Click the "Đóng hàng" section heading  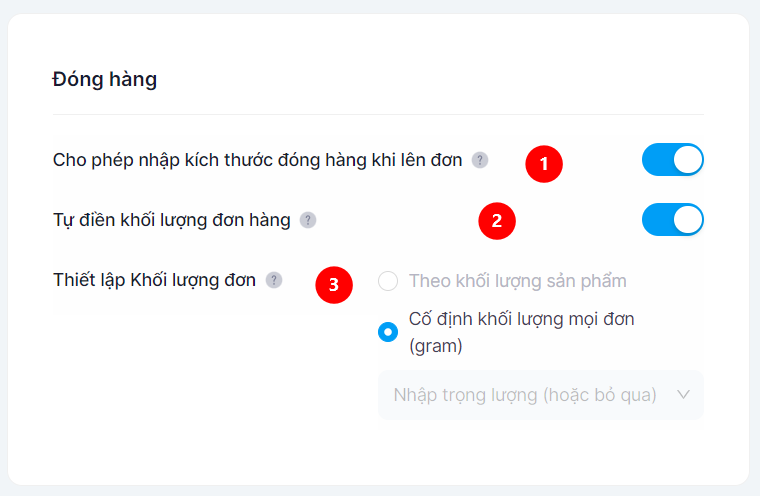coord(105,79)
